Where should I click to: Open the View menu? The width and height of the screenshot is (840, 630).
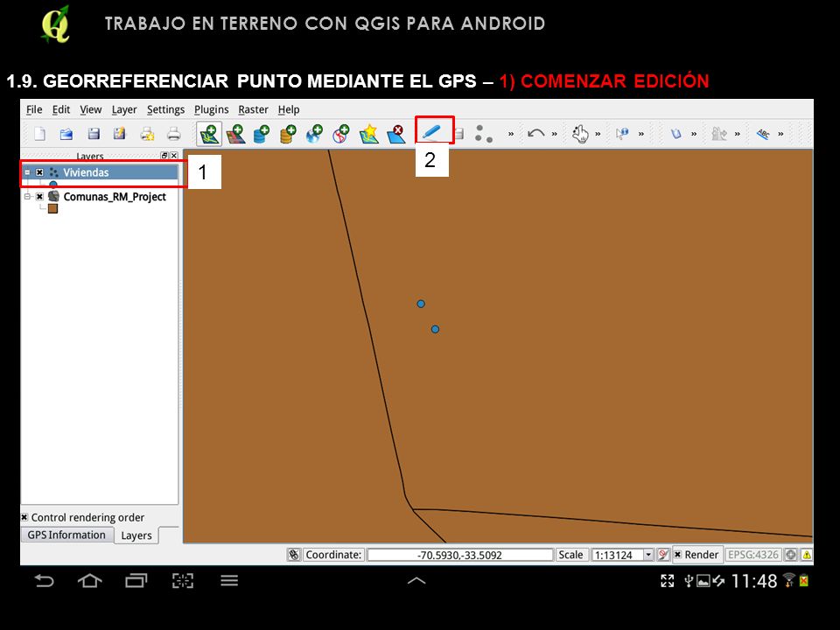[90, 110]
